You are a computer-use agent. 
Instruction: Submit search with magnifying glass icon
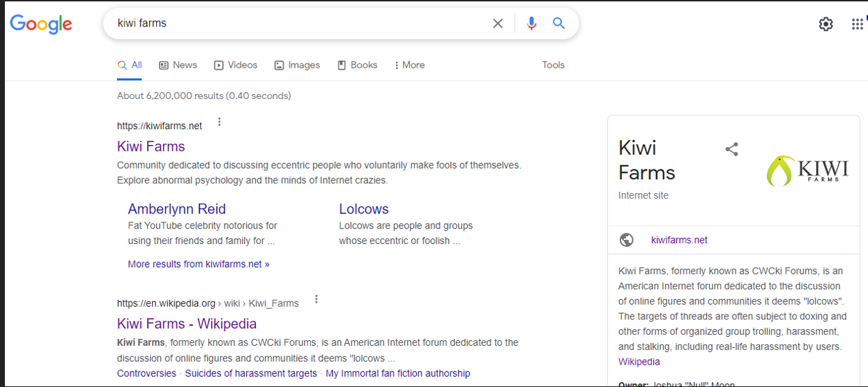pyautogui.click(x=558, y=23)
